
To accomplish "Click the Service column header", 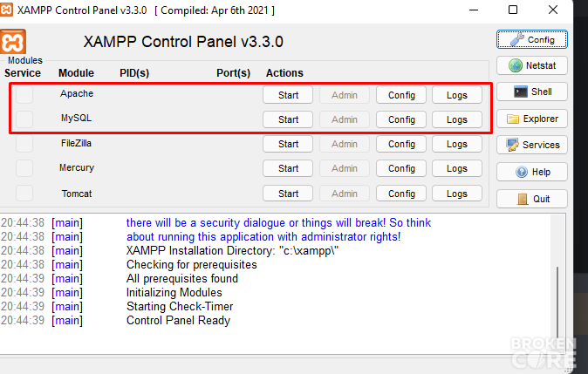I will (x=23, y=73).
